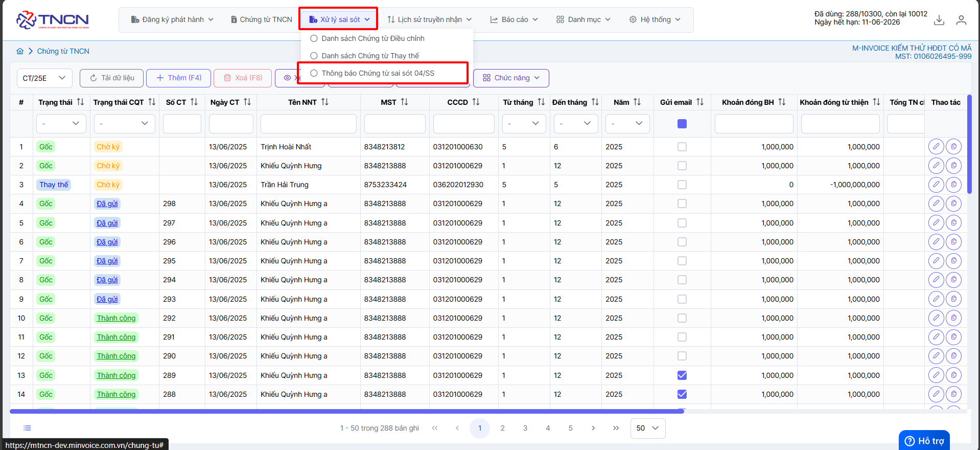Open Hỗ trợ support button

point(924,441)
